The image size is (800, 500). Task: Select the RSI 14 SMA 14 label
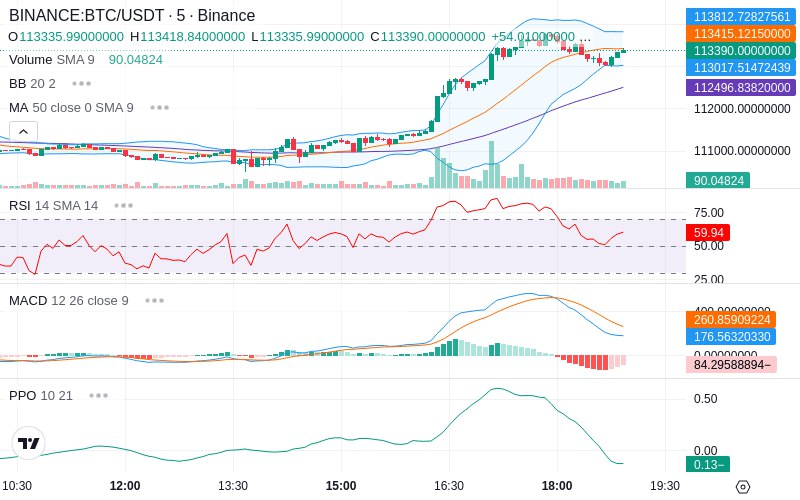pyautogui.click(x=54, y=206)
